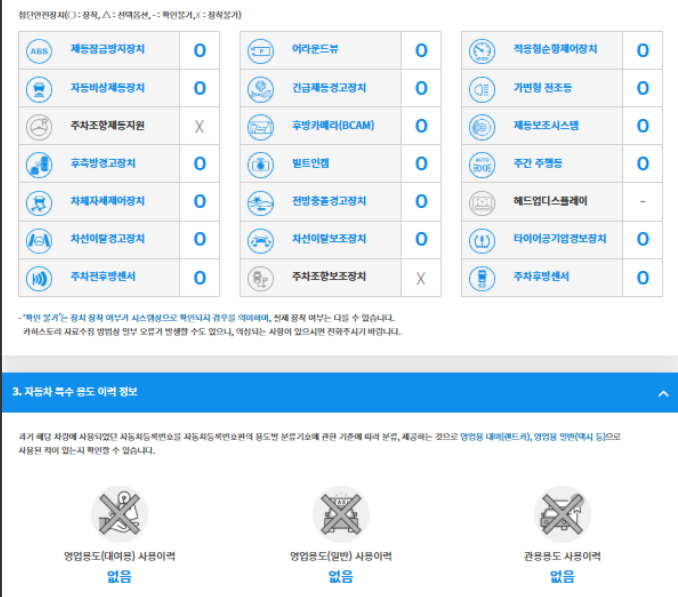Click the 차선이탈보조장치 icon

(x=260, y=240)
